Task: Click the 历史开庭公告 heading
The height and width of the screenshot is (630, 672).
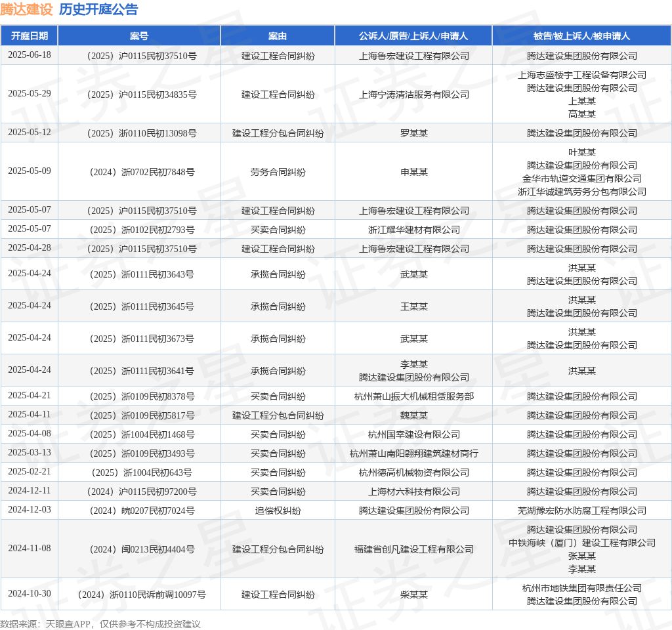Action: (x=98, y=9)
